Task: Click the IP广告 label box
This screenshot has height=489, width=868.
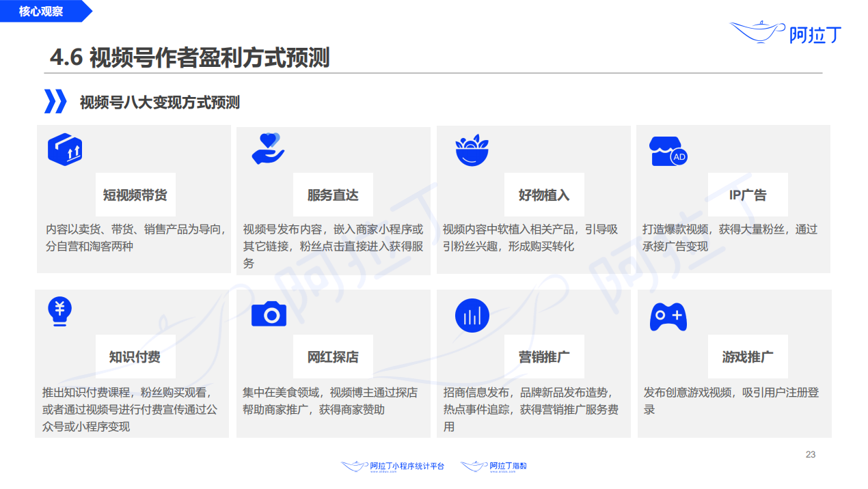Action: click(748, 195)
